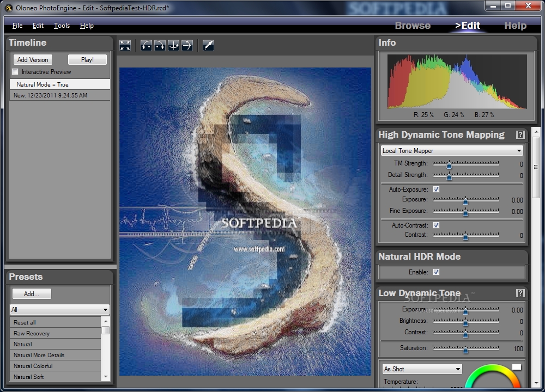
Task: Disable Natural HDR Mode Enable checkbox
Action: 436,272
